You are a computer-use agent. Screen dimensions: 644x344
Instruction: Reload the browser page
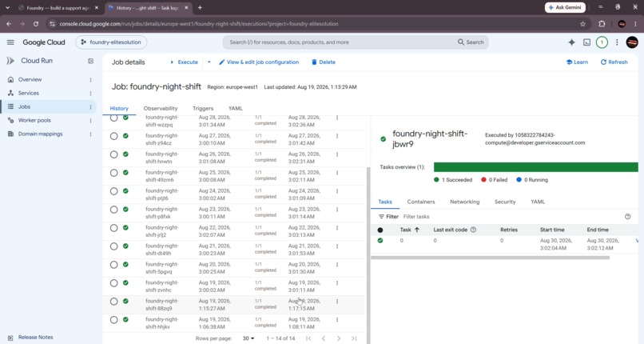36,24
